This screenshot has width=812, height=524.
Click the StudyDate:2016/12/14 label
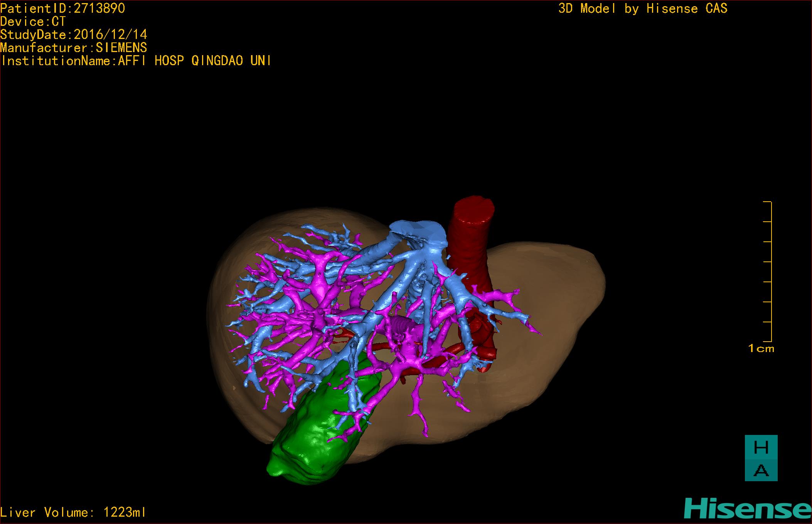coord(73,35)
